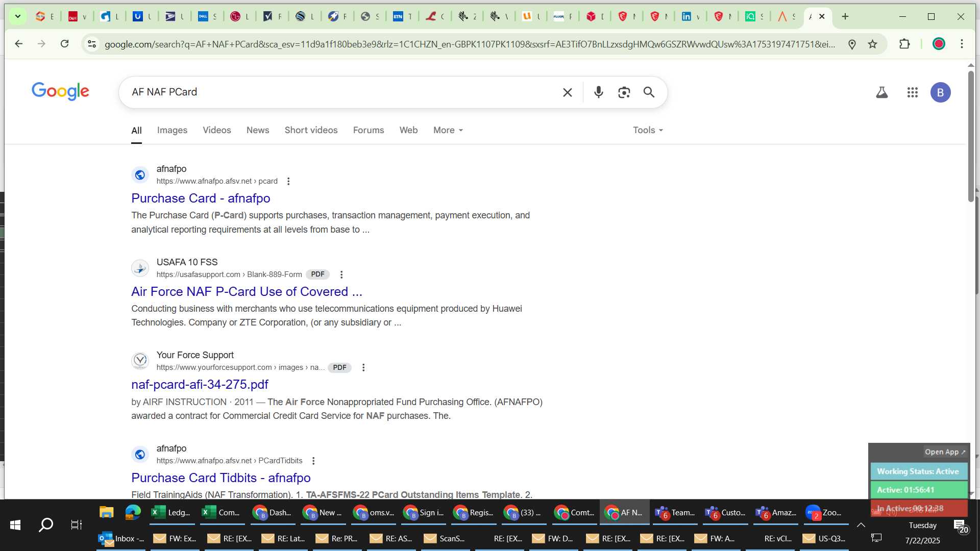Click Working Status: Active indicator
This screenshot has height=551, width=980.
(918, 471)
